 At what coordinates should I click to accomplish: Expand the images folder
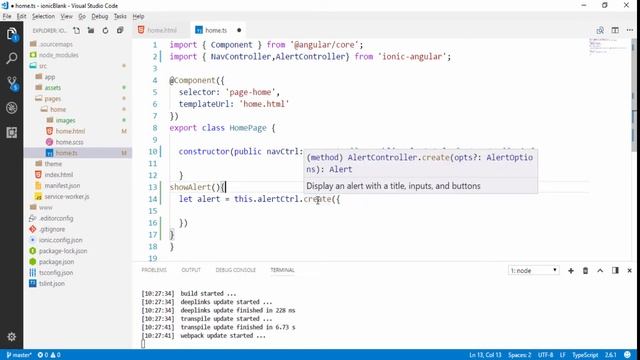78,120
